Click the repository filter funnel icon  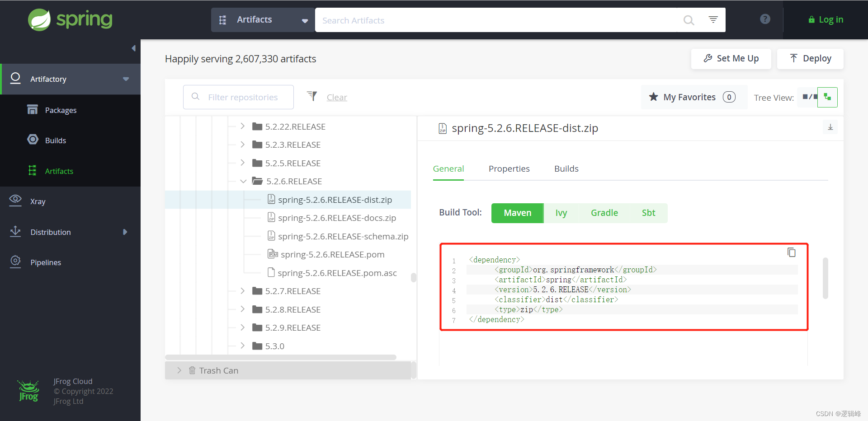point(312,96)
